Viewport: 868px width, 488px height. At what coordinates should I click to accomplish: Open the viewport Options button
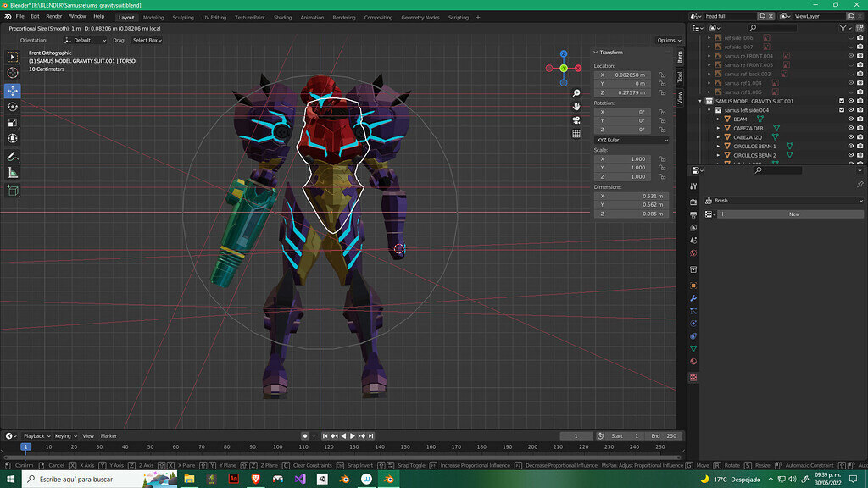tap(668, 40)
